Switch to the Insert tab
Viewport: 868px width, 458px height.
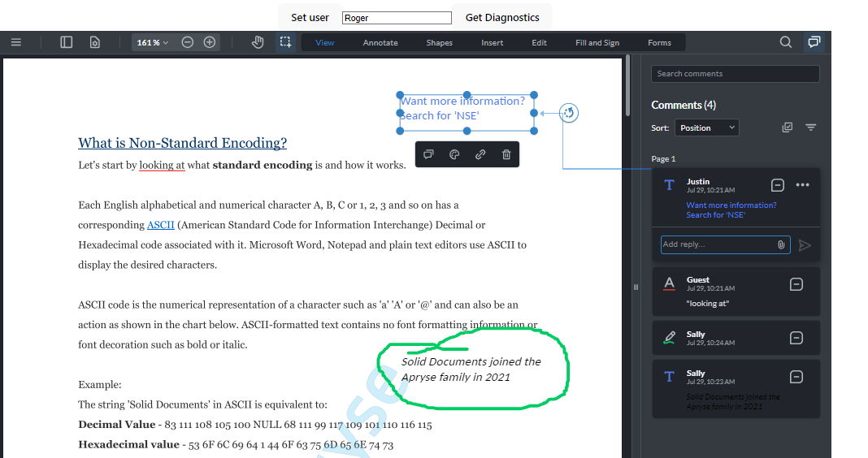click(493, 42)
